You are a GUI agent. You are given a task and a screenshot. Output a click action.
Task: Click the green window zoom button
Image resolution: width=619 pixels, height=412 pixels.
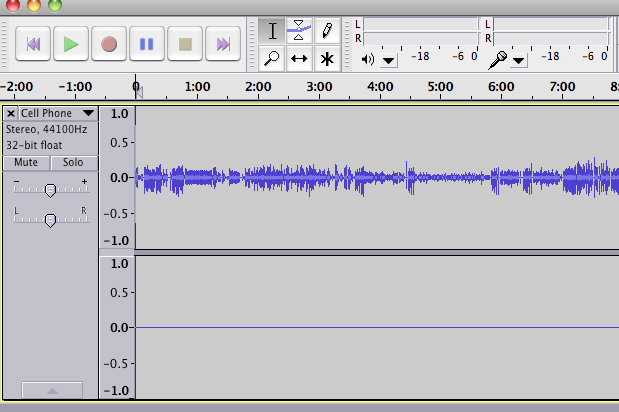click(55, 5)
